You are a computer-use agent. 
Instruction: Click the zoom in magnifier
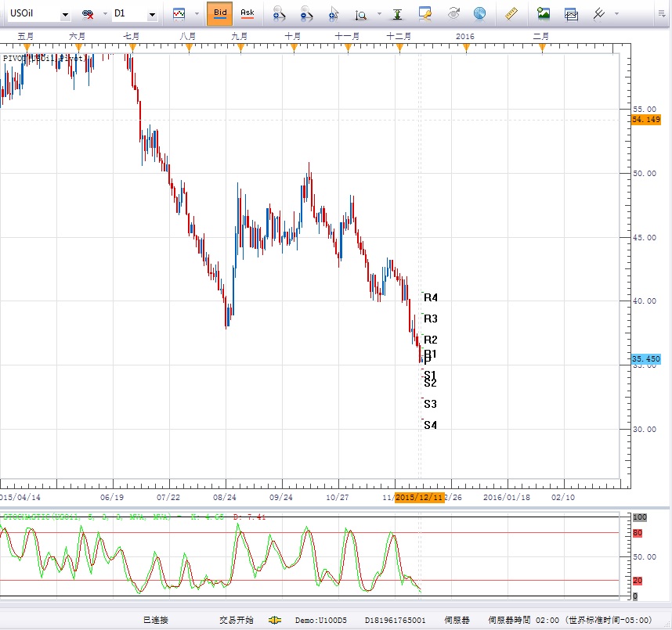279,14
